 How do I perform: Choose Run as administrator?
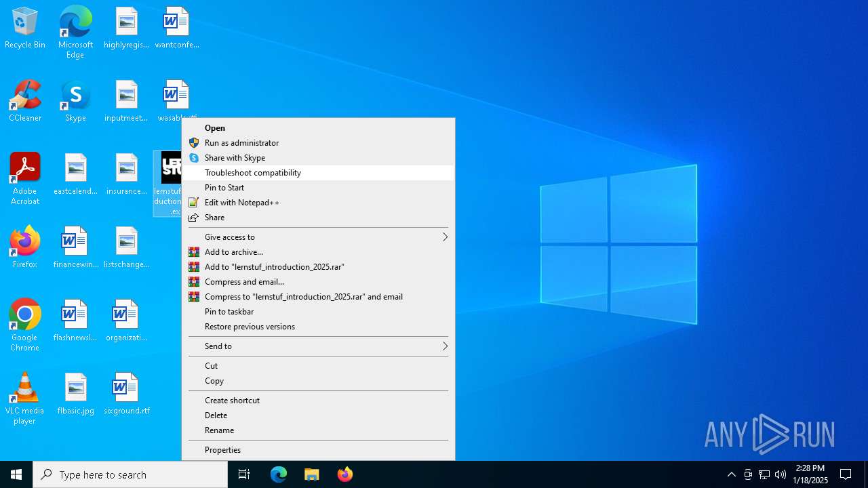pos(318,143)
